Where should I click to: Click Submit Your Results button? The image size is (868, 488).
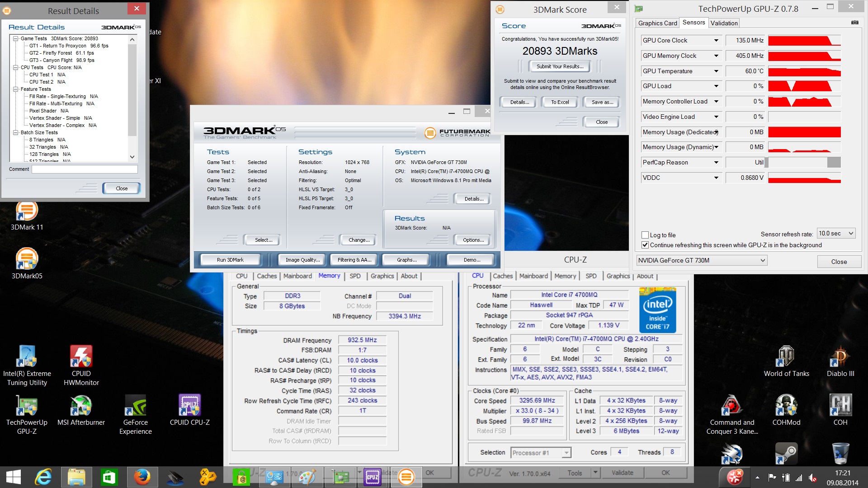(x=560, y=66)
